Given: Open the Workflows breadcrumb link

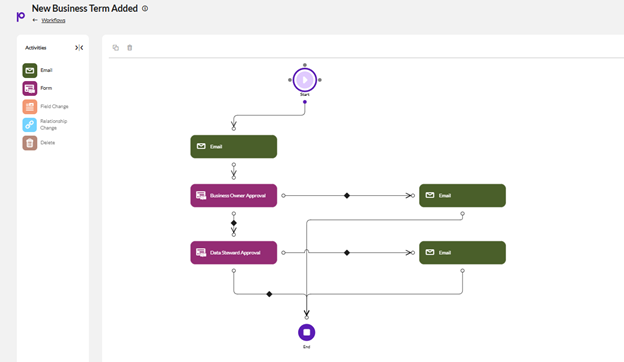Looking at the screenshot, I should tap(53, 20).
